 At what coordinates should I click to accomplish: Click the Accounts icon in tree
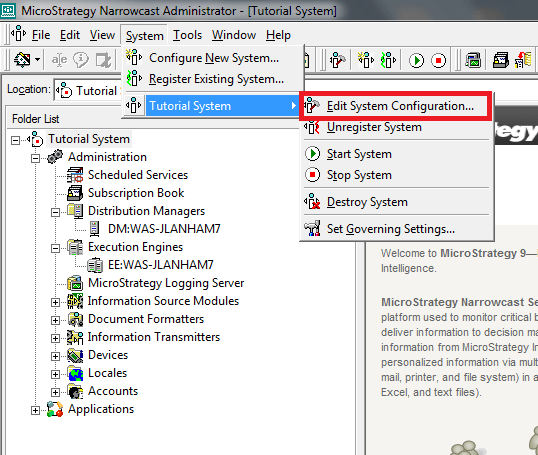click(75, 391)
